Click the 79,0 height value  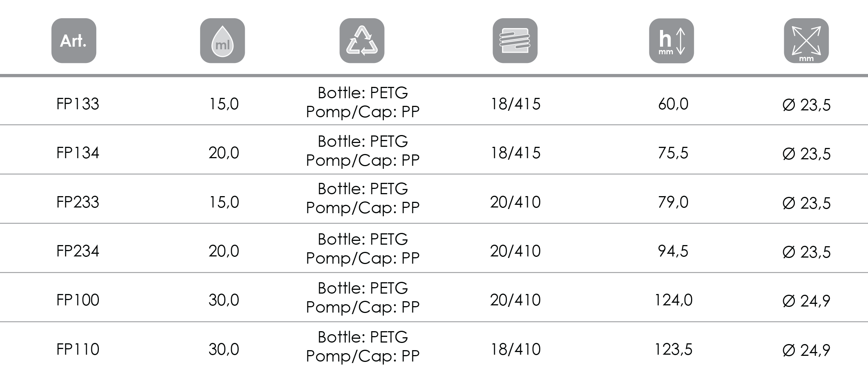tap(673, 202)
